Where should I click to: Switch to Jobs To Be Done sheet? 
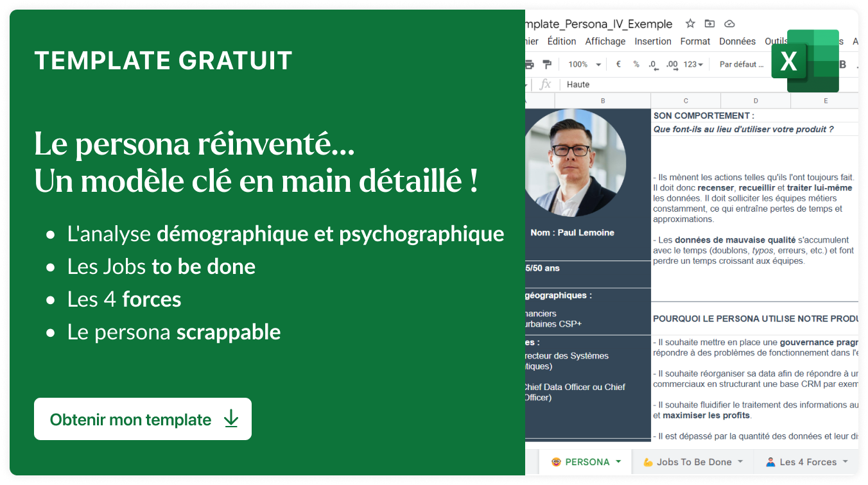[x=693, y=461]
